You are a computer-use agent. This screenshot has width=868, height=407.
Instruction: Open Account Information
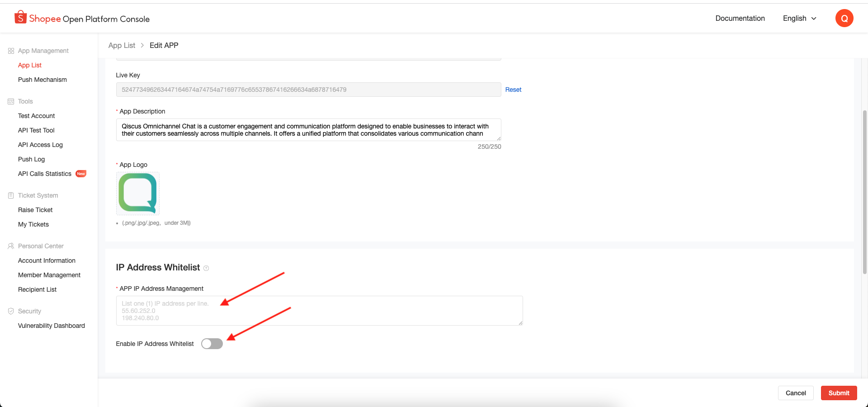click(x=47, y=260)
